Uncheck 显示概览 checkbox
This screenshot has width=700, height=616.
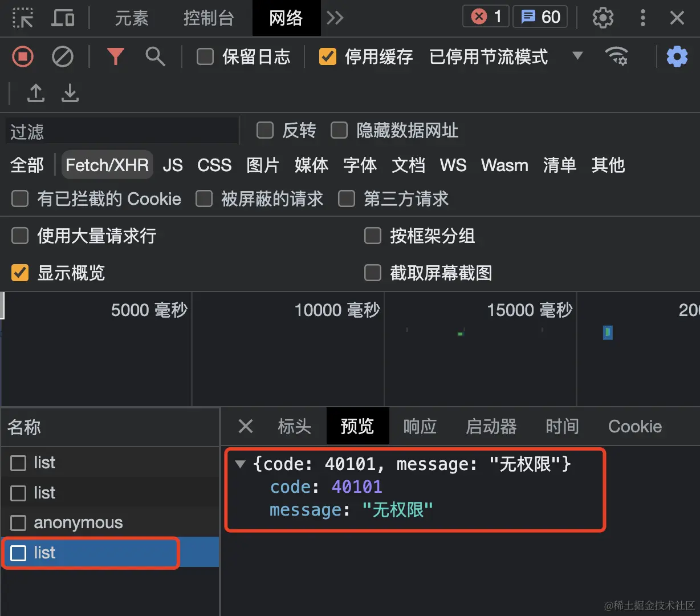(x=20, y=273)
